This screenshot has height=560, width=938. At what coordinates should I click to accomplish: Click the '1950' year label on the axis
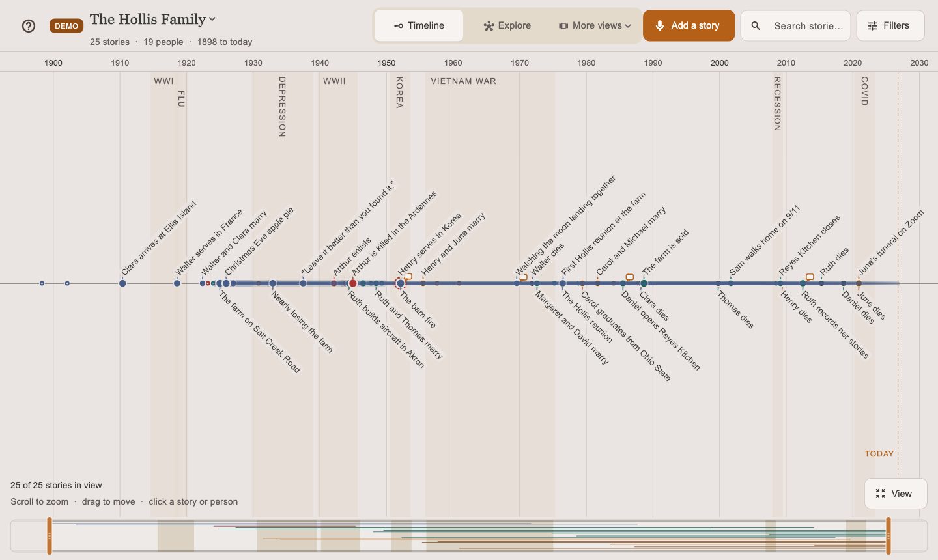click(x=386, y=63)
